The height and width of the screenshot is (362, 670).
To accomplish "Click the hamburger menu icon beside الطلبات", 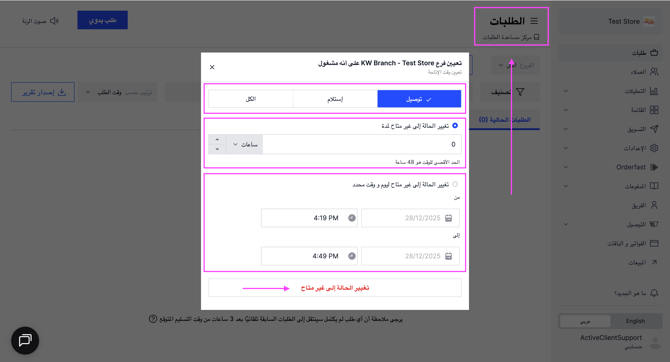I will click(534, 21).
